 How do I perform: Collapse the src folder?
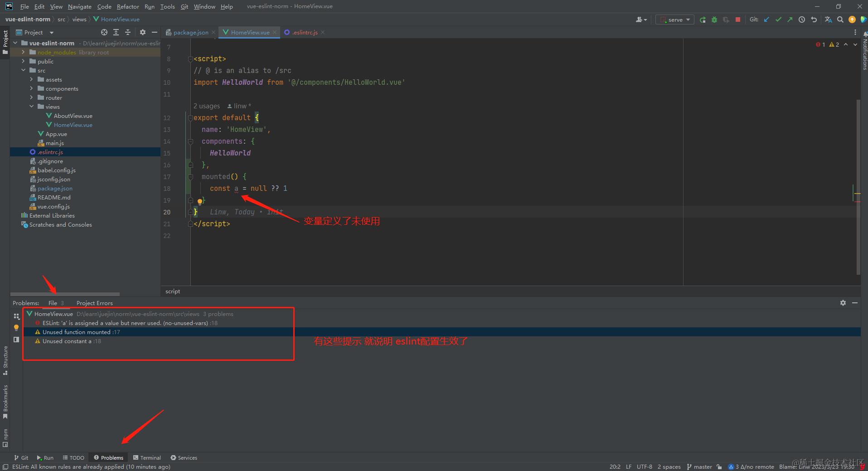[x=24, y=70]
